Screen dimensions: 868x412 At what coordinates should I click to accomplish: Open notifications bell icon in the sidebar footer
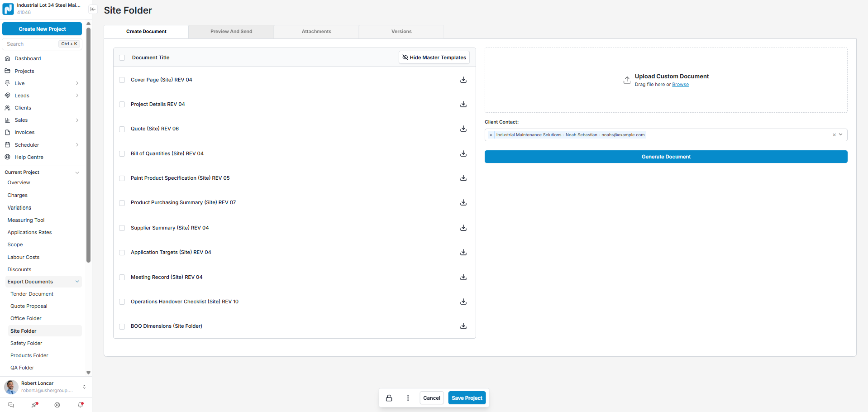(81, 405)
